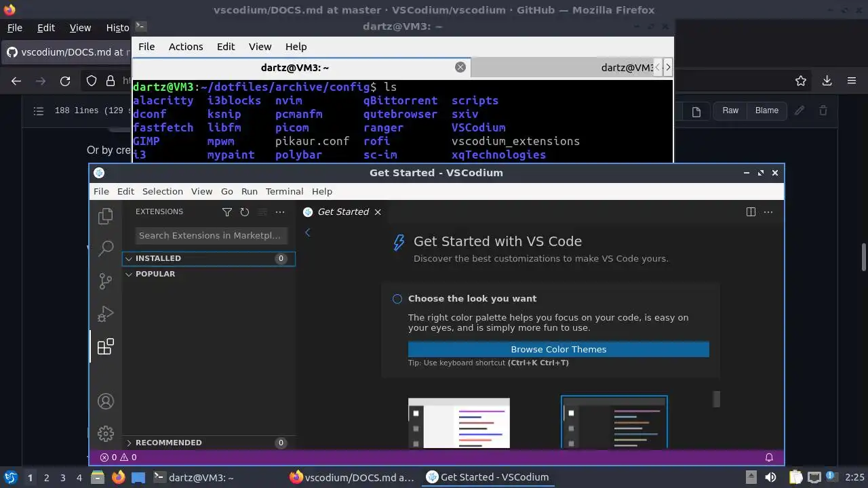The image size is (868, 488).
Task: Show errors and warnings in status bar
Action: [x=118, y=457]
